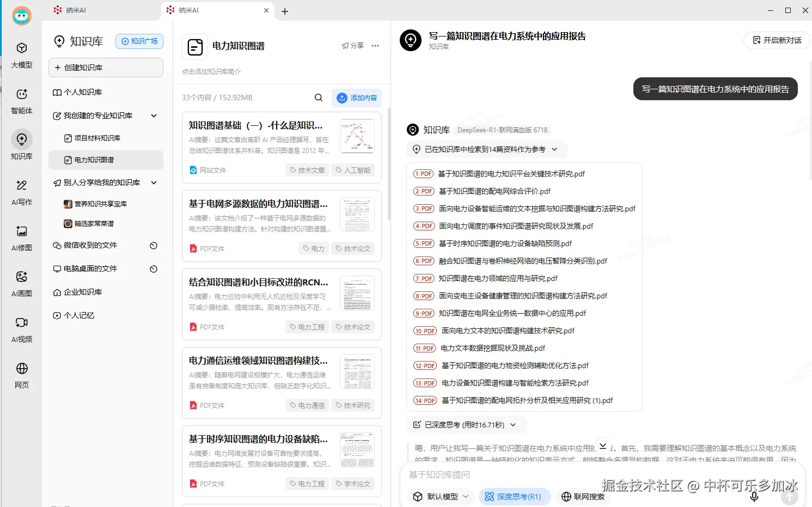Screen dimensions: 812x507
Task: Close the active 纳米AI tab
Action: (266, 10)
